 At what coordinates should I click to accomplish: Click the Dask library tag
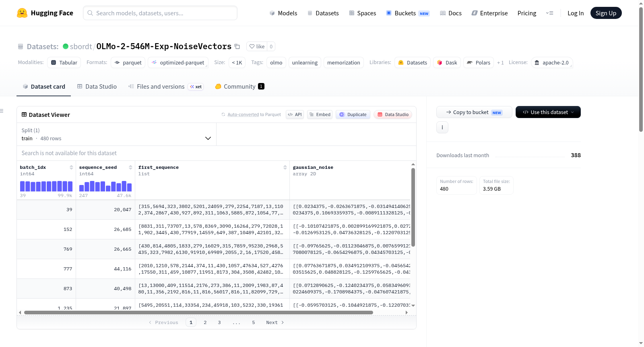coord(447,62)
